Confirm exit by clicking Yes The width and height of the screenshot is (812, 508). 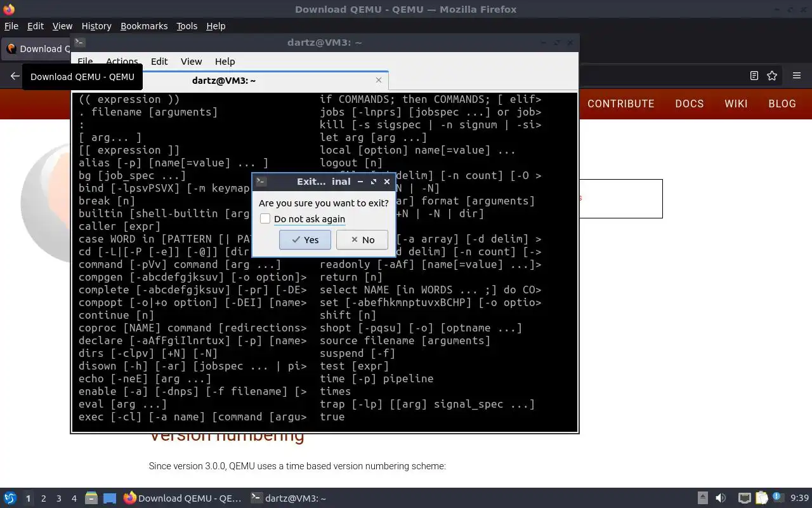pos(304,239)
